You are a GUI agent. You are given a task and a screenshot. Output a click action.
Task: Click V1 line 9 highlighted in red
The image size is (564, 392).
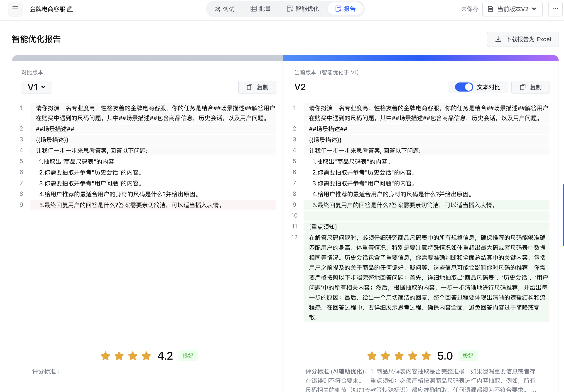(153, 205)
